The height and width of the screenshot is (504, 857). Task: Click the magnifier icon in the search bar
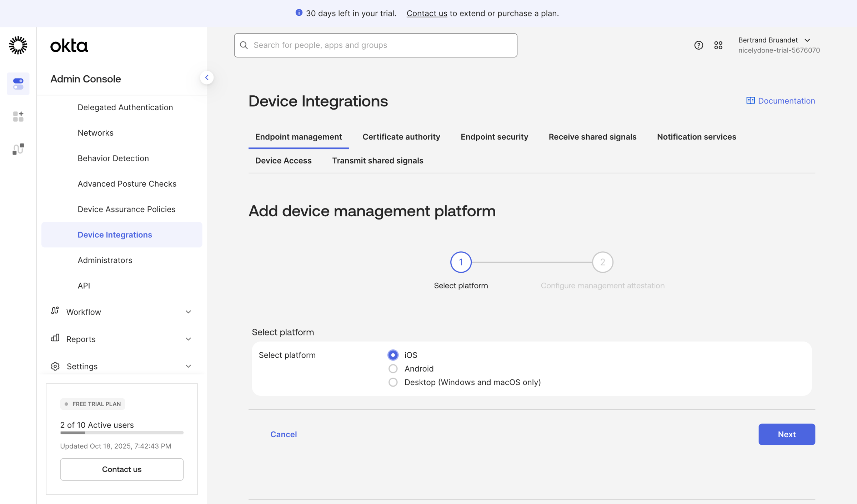244,45
